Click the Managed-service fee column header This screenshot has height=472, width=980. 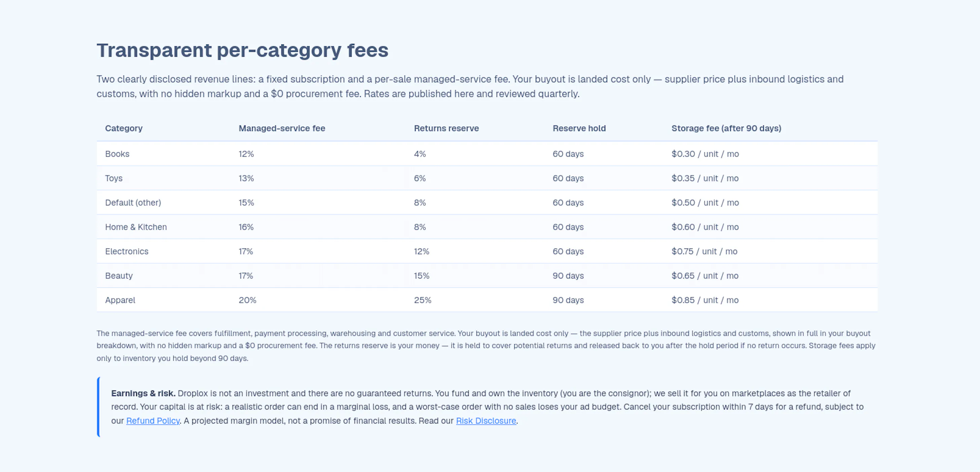[x=282, y=128]
